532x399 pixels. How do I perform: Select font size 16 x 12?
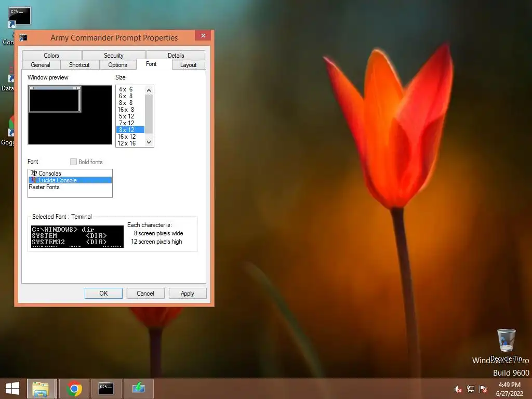click(130, 137)
